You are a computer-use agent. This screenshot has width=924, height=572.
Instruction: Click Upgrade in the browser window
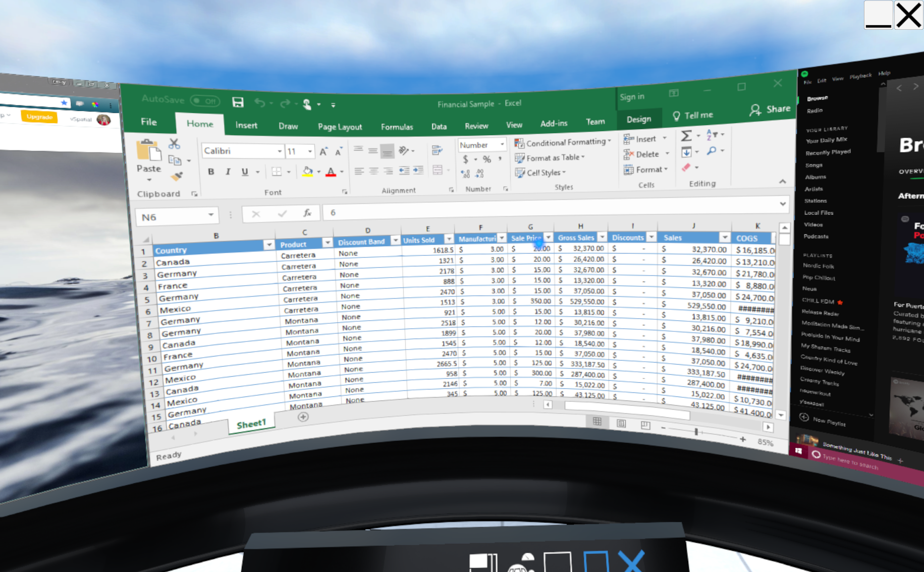[x=39, y=117]
